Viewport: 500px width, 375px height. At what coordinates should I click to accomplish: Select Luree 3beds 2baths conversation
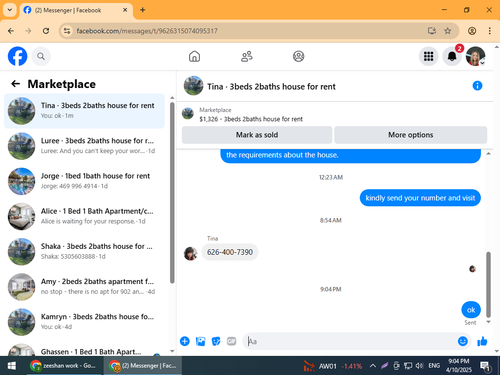click(x=84, y=146)
